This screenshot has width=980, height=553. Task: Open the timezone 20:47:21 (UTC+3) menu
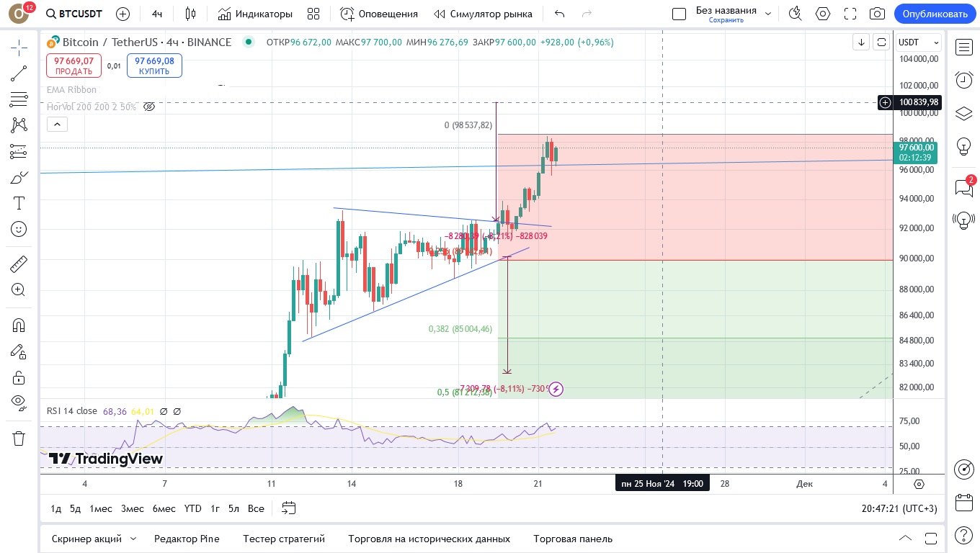pos(899,508)
